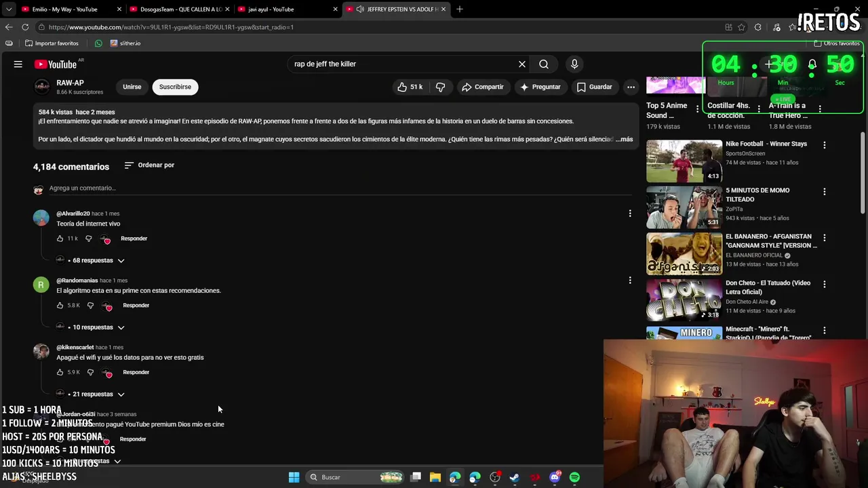Image resolution: width=868 pixels, height=488 pixels.
Task: Open the Importar favoritos bookmark
Action: [x=52, y=43]
